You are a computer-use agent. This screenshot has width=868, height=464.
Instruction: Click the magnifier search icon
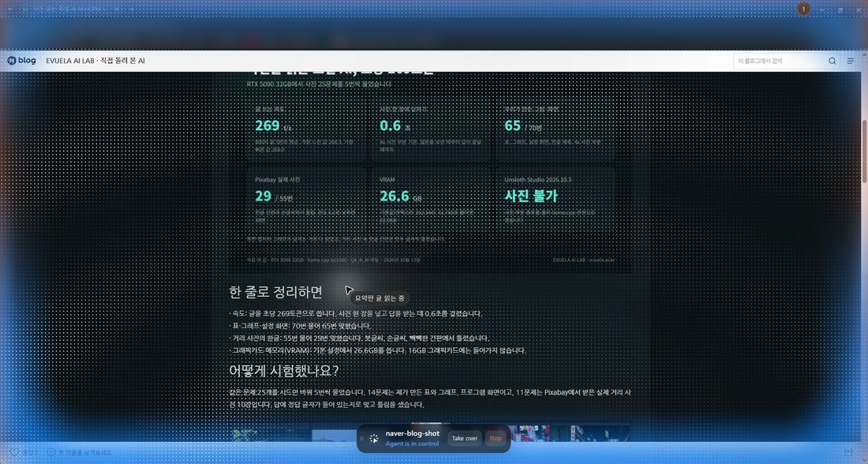click(x=832, y=61)
